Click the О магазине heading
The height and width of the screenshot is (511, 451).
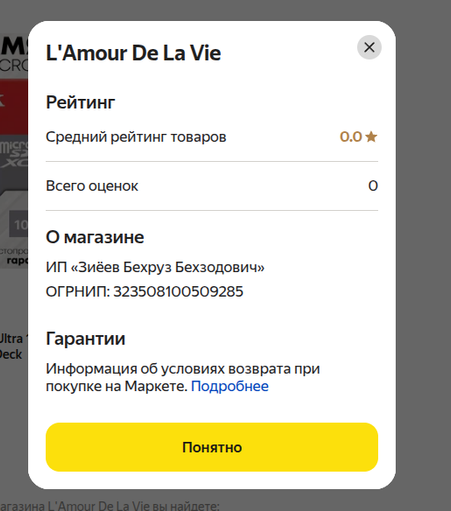95,237
